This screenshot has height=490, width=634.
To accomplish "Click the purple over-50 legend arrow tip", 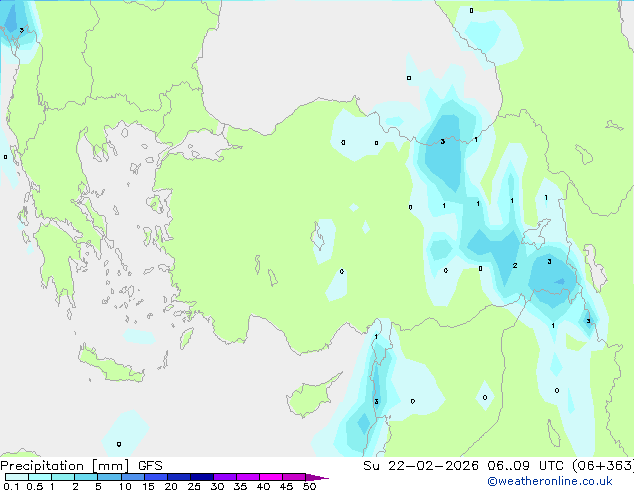I will pyautogui.click(x=317, y=477).
